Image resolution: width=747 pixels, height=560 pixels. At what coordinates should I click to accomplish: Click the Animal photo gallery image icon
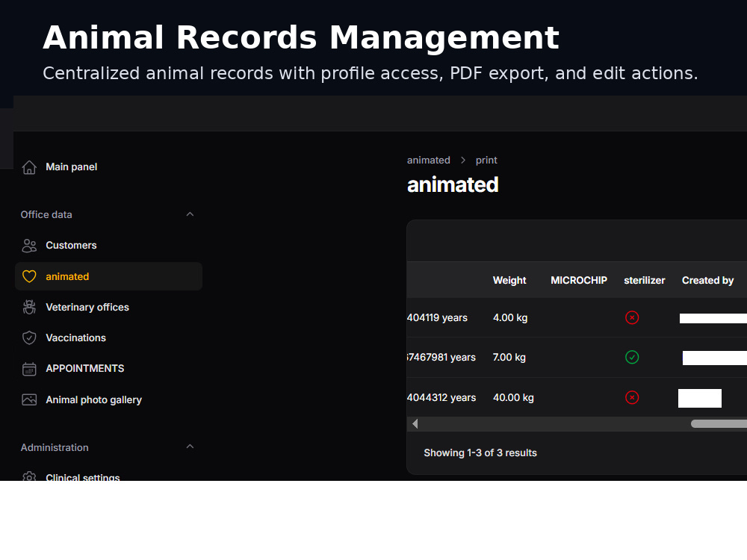[29, 400]
